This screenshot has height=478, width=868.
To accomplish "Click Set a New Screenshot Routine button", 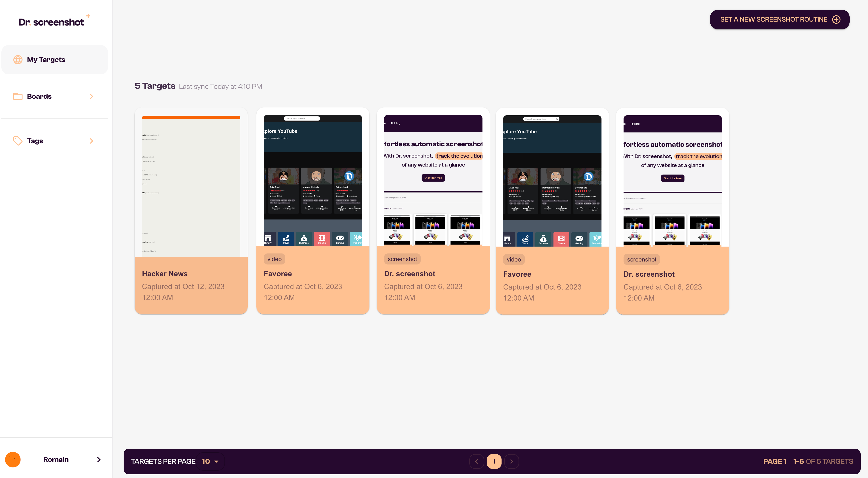I will point(779,20).
